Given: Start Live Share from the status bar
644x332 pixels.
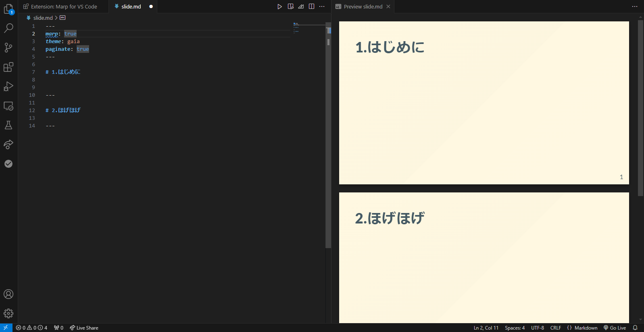Looking at the screenshot, I should click(x=84, y=328).
